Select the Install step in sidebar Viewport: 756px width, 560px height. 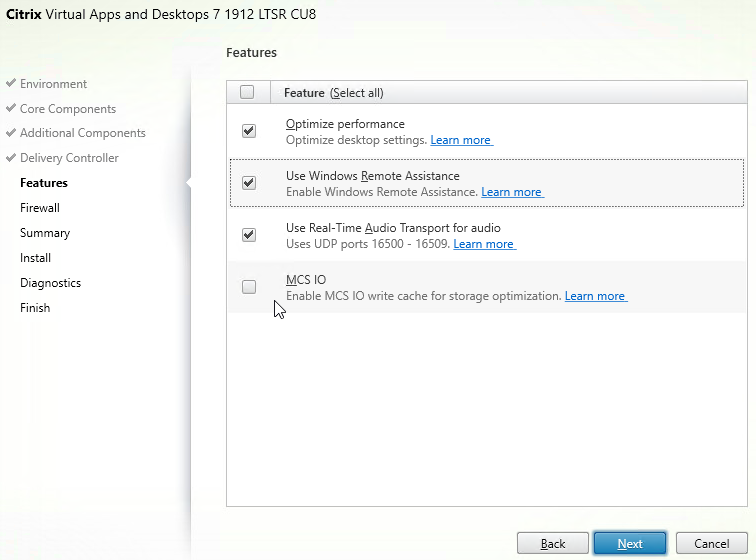(x=35, y=258)
